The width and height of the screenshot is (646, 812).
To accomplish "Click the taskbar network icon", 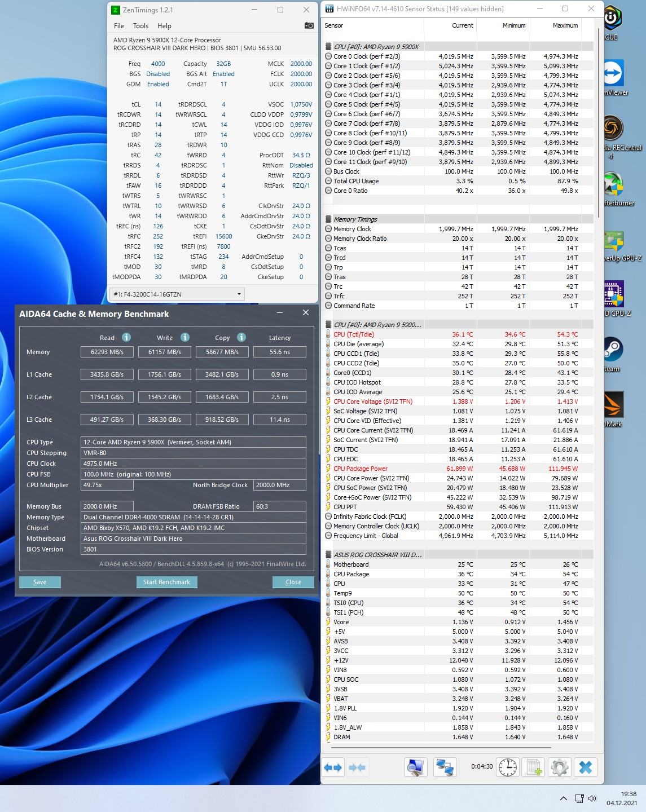I will (579, 798).
